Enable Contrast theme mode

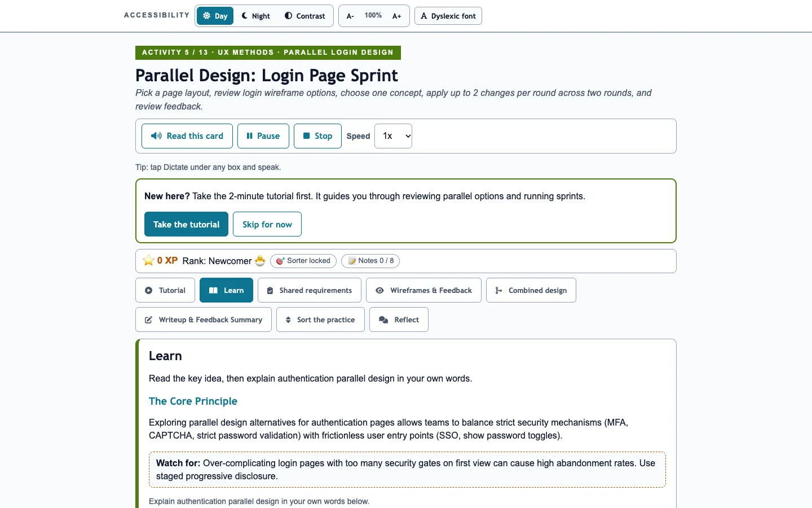pyautogui.click(x=304, y=16)
